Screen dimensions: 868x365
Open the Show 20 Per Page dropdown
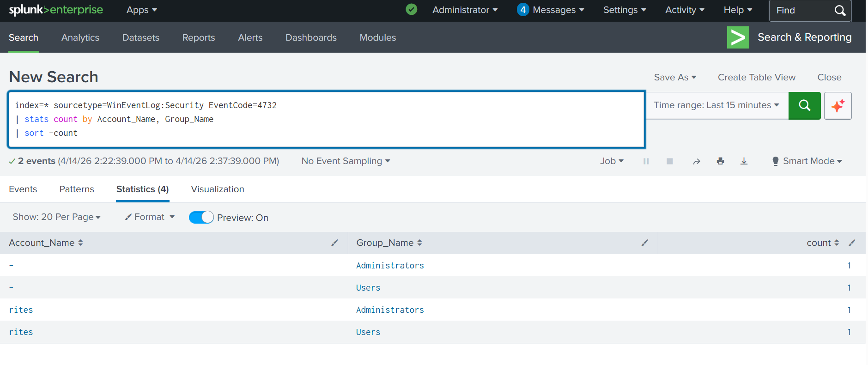pyautogui.click(x=56, y=217)
